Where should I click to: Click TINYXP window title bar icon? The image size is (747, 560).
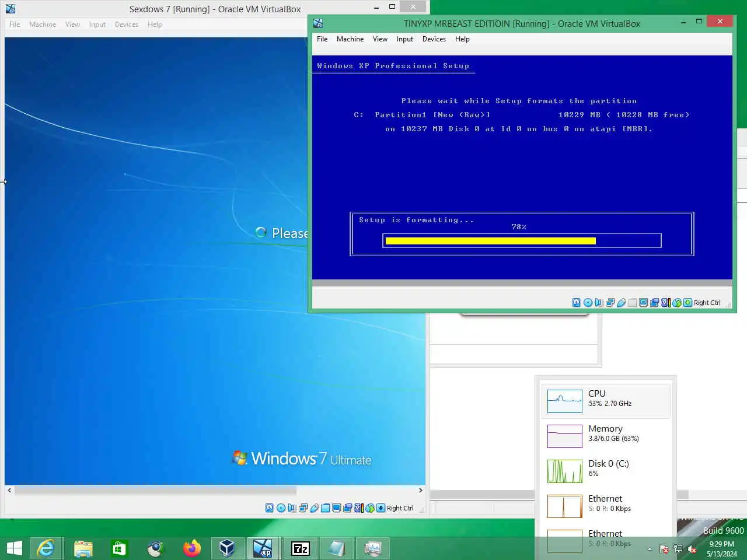[x=318, y=23]
